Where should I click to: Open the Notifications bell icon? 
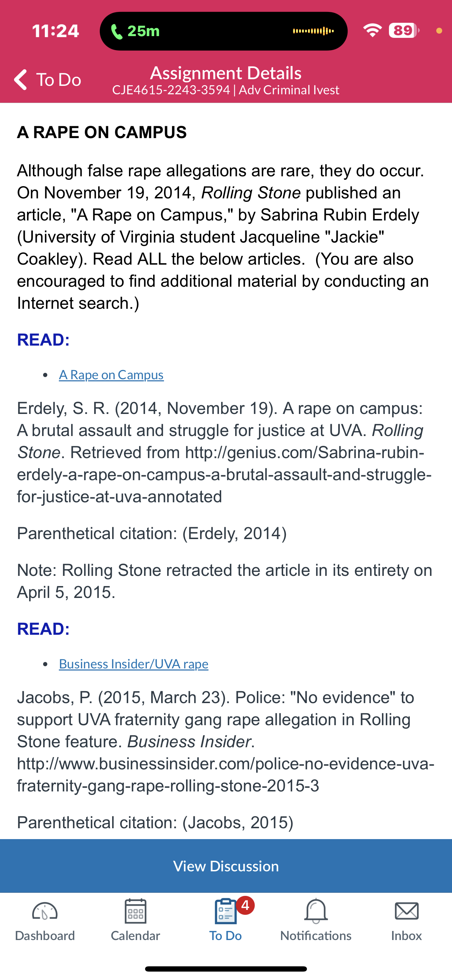point(316,911)
